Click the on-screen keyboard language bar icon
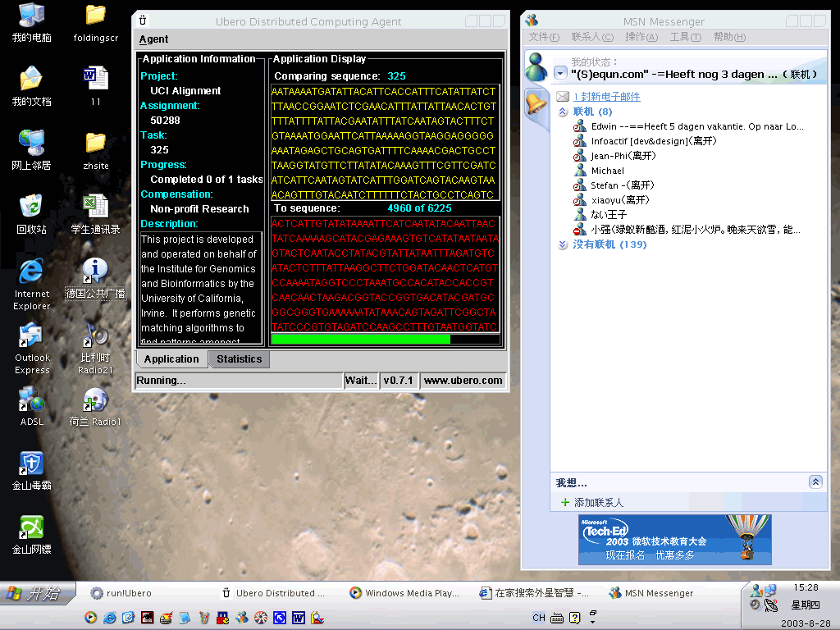Viewport: 840px width, 630px height. pyautogui.click(x=557, y=619)
